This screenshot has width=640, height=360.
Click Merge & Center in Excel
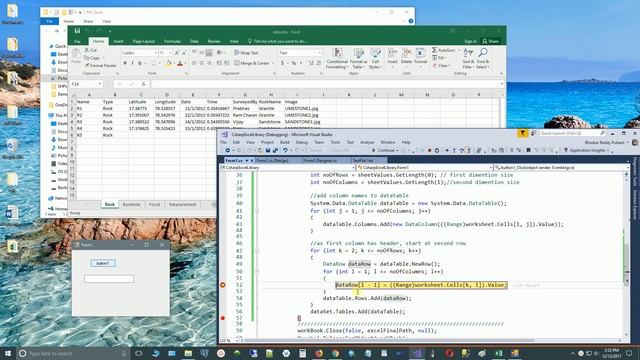(252, 63)
